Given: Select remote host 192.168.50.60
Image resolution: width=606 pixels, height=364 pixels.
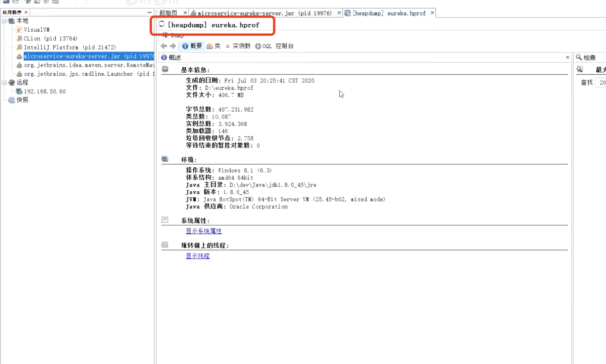Looking at the screenshot, I should 44,92.
